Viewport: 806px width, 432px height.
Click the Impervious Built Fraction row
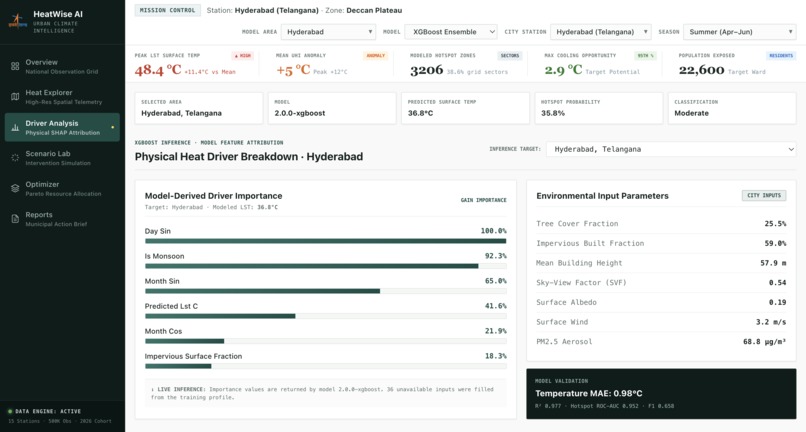[661, 243]
